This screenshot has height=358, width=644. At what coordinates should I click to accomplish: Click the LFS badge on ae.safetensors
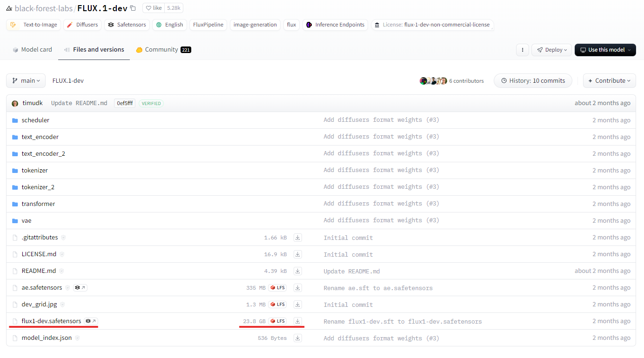277,288
